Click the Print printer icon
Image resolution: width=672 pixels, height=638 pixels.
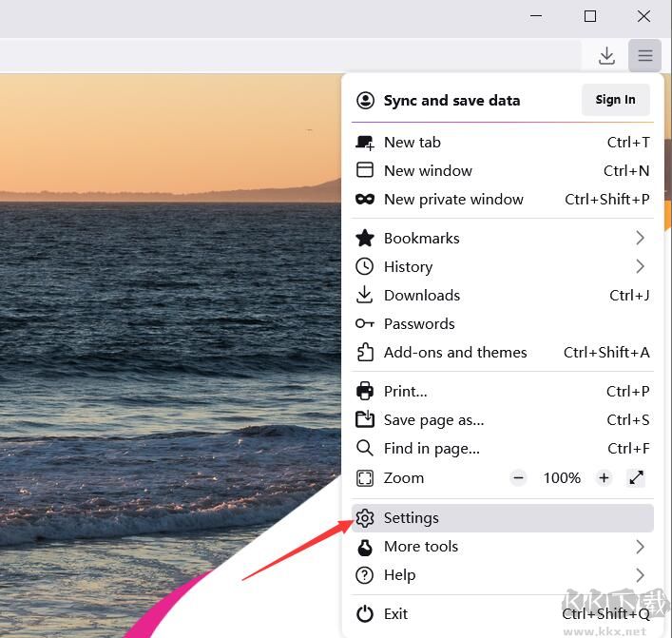pyautogui.click(x=365, y=392)
